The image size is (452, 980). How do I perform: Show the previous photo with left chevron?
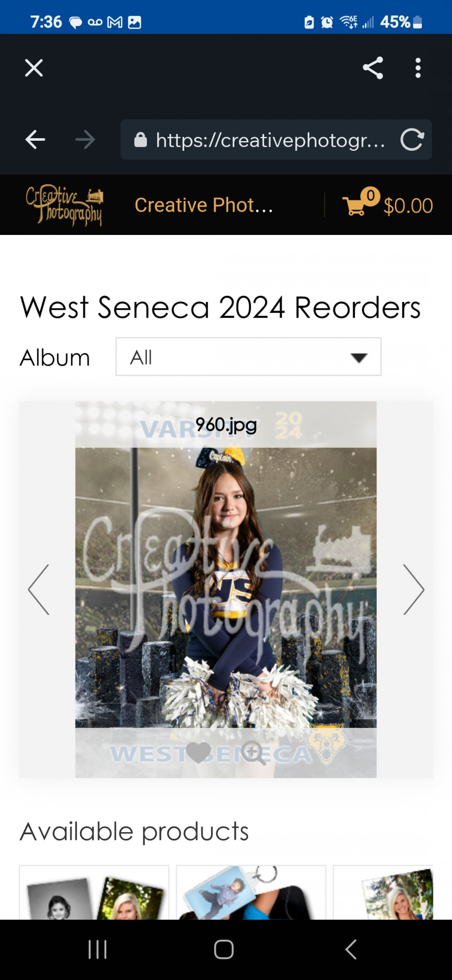39,590
